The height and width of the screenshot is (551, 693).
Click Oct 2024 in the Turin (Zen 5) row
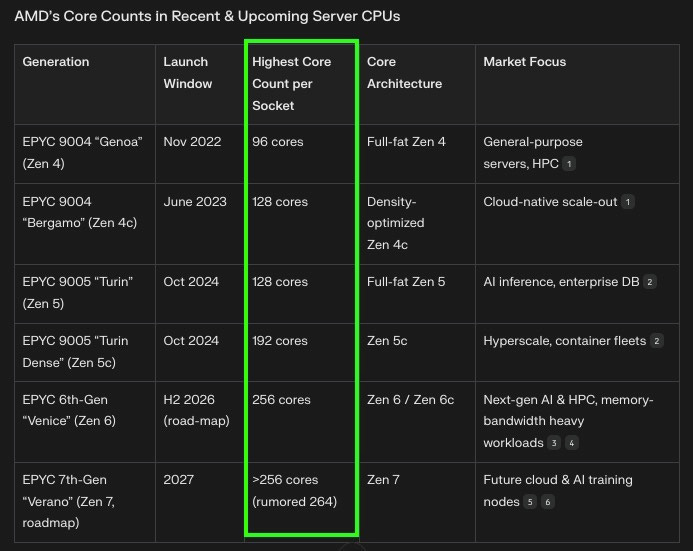pyautogui.click(x=191, y=282)
